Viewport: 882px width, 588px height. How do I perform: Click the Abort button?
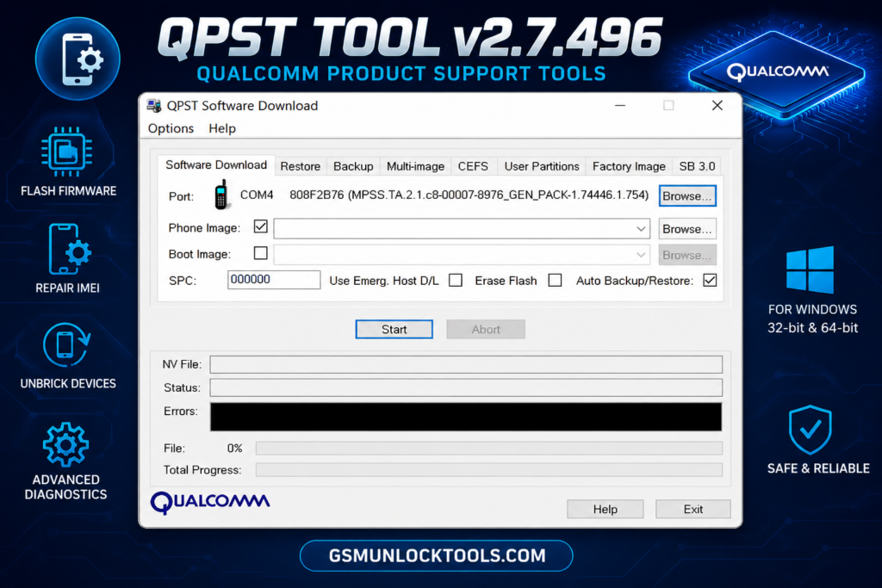486,330
